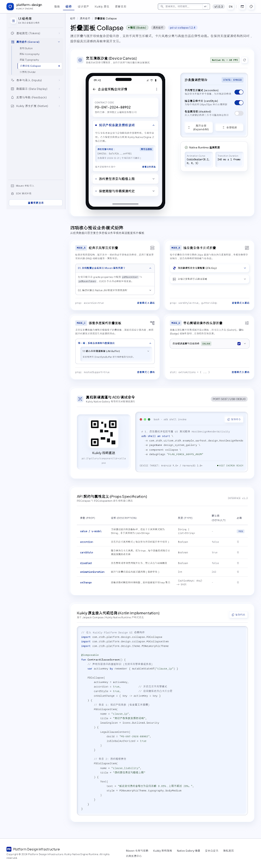Copy the adb shell command
The height and width of the screenshot is (868, 261).
click(x=233, y=419)
